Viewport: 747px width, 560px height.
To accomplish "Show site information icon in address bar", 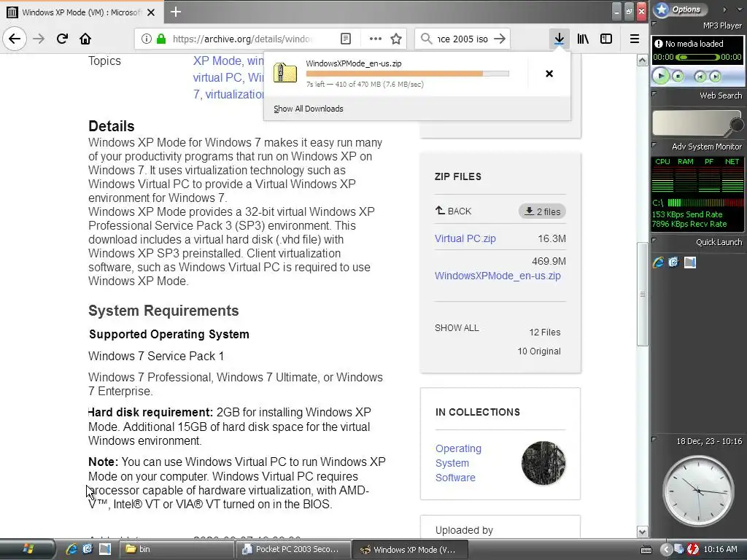I will pos(146,39).
